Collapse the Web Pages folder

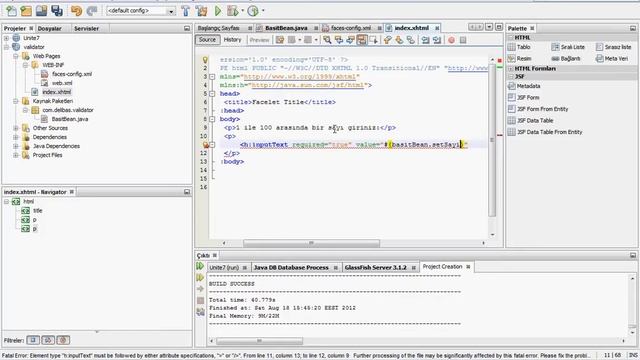point(16,56)
